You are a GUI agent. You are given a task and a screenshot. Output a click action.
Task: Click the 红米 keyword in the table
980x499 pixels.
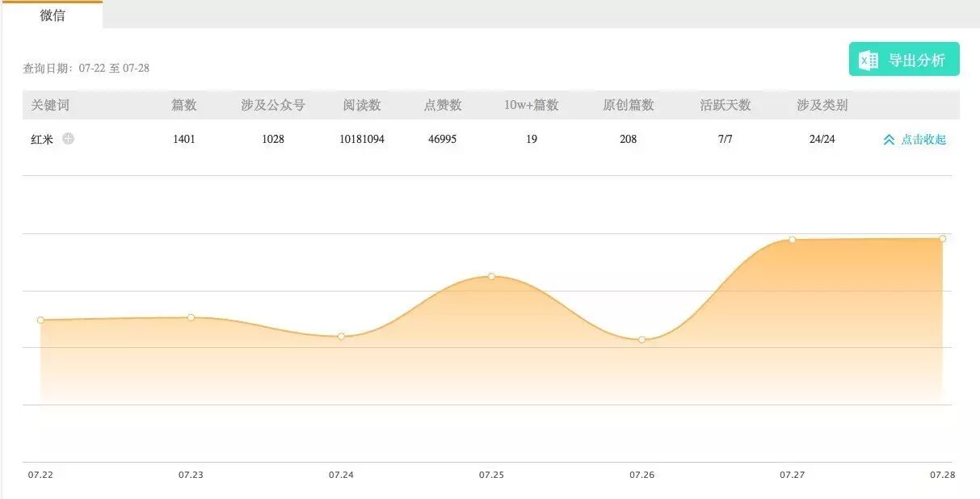tap(42, 139)
